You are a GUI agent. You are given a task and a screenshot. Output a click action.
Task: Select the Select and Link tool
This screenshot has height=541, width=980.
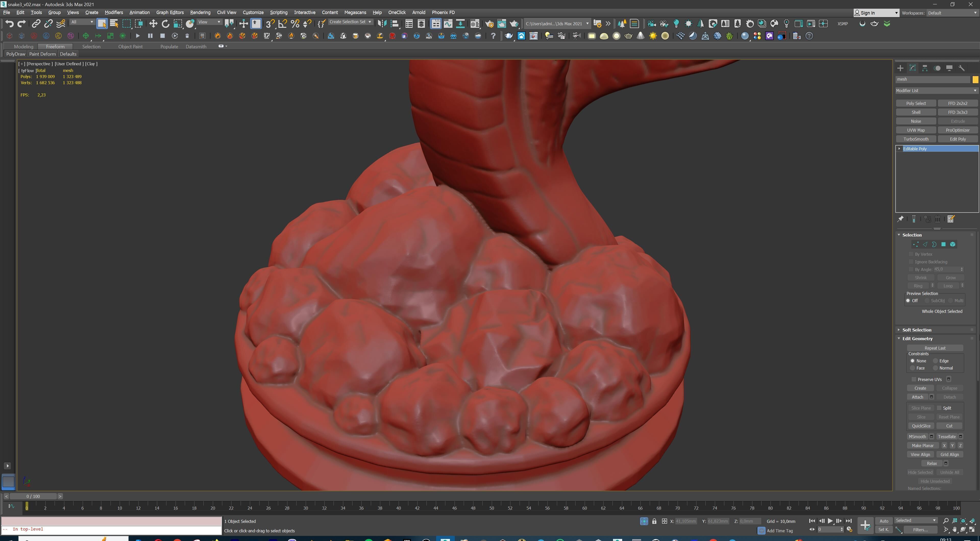tap(36, 23)
